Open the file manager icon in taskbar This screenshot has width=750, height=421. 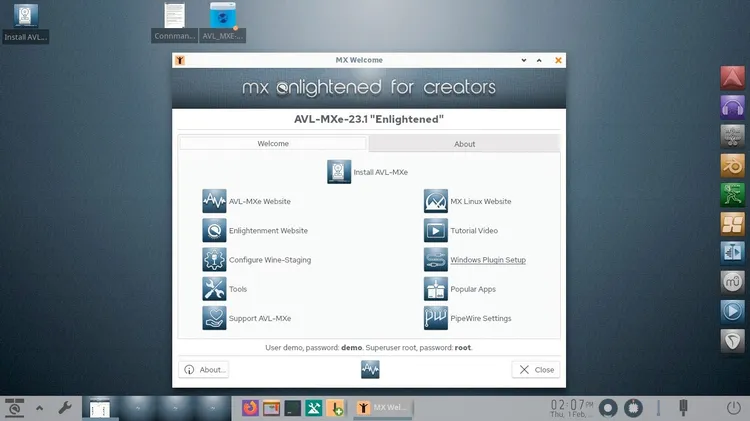tap(271, 408)
